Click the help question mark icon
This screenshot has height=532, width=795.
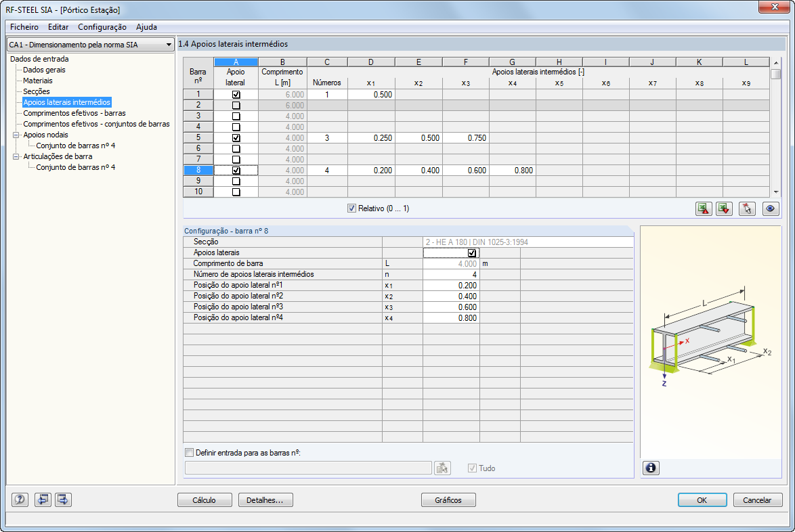pyautogui.click(x=20, y=500)
